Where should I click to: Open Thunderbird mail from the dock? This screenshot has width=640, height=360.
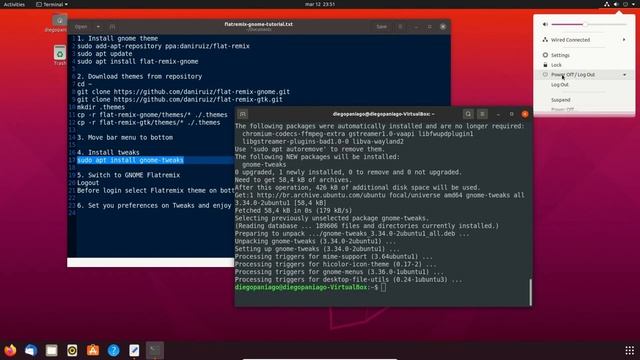tap(31, 350)
